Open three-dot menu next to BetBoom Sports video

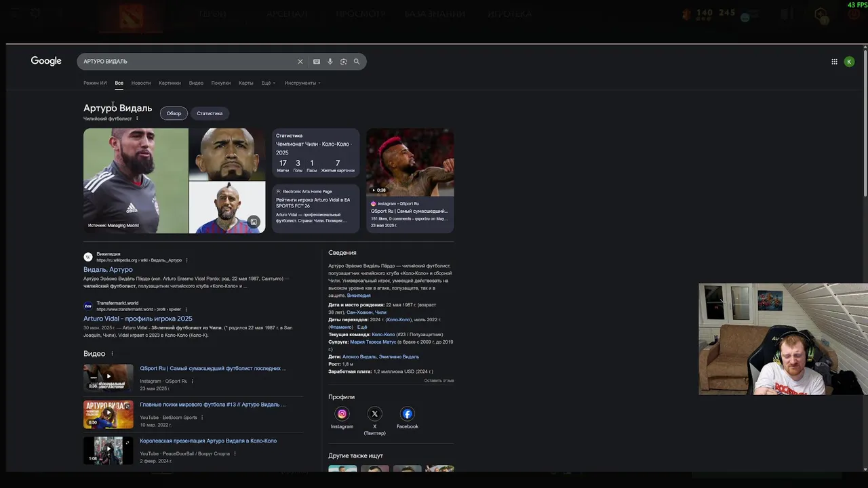(202, 418)
